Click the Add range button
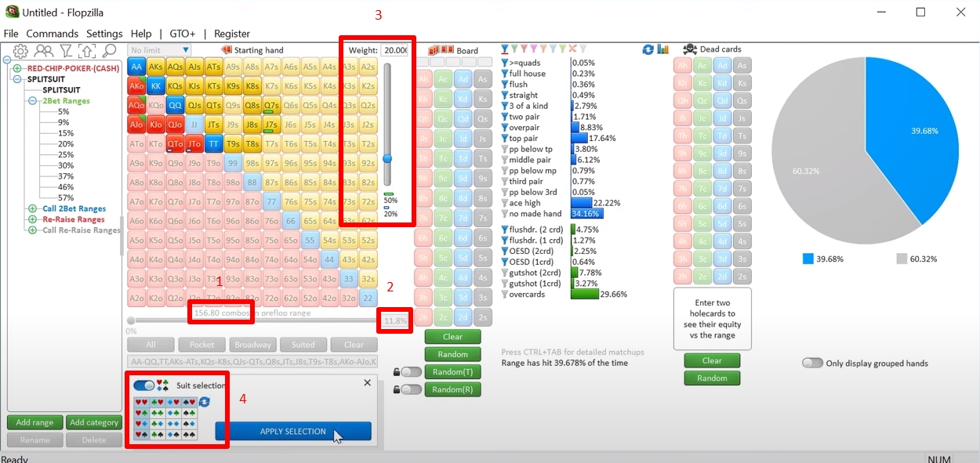This screenshot has height=463, width=980. tap(34, 423)
